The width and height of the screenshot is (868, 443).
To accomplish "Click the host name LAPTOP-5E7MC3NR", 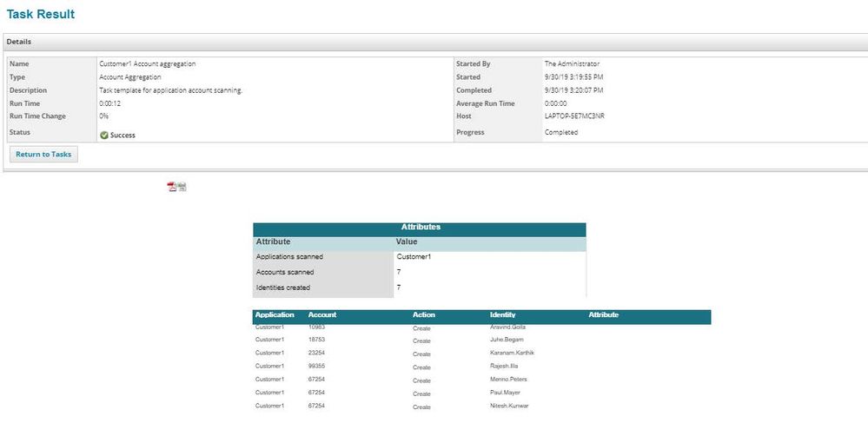I will [x=574, y=116].
